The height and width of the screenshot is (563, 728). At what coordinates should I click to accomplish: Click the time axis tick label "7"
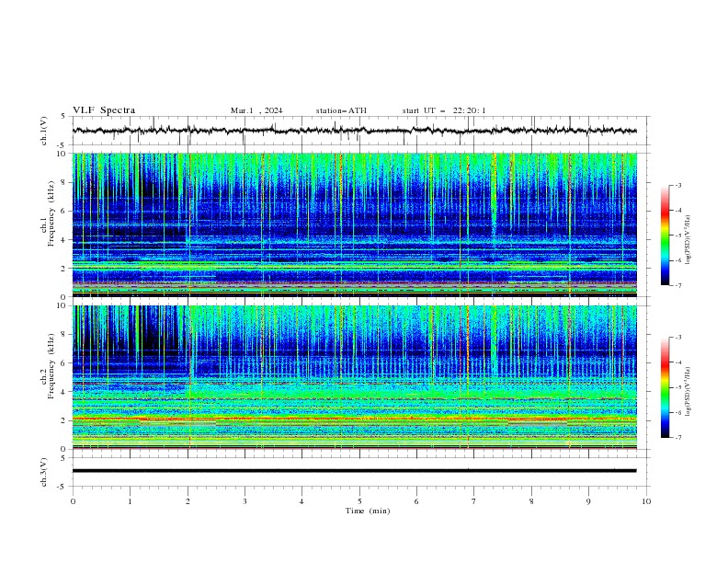pyautogui.click(x=474, y=501)
